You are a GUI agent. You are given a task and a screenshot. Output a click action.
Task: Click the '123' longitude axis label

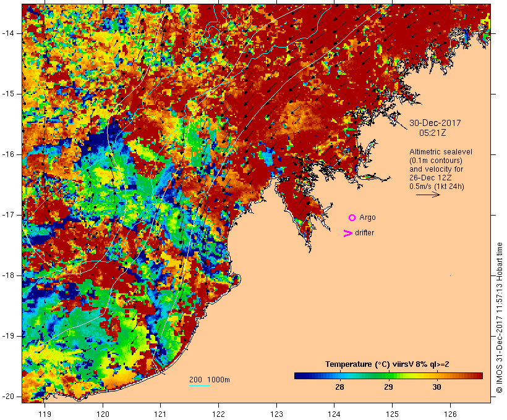(276, 414)
